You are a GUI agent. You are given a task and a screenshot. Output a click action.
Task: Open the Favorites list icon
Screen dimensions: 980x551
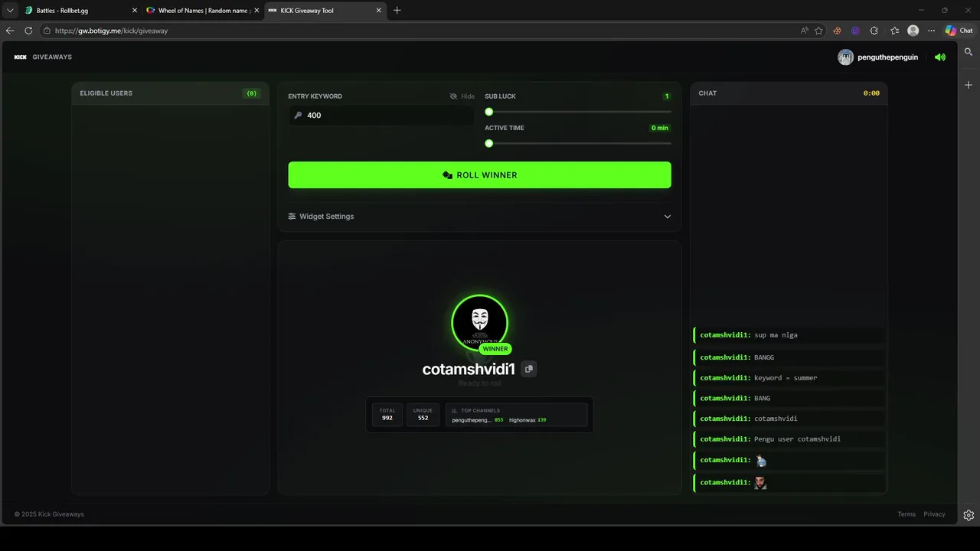894,31
